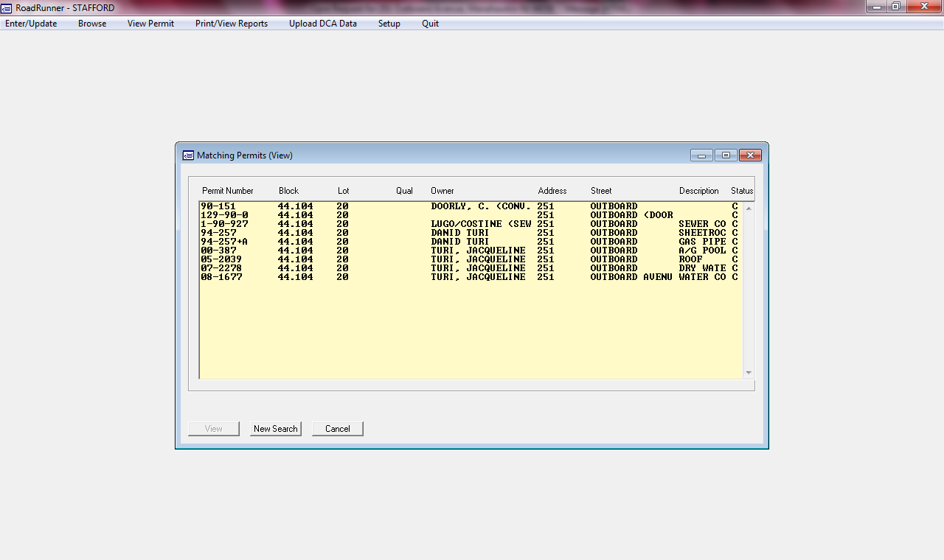Open the Print/View Reports menu
Image resolution: width=944 pixels, height=560 pixels.
[x=232, y=24]
